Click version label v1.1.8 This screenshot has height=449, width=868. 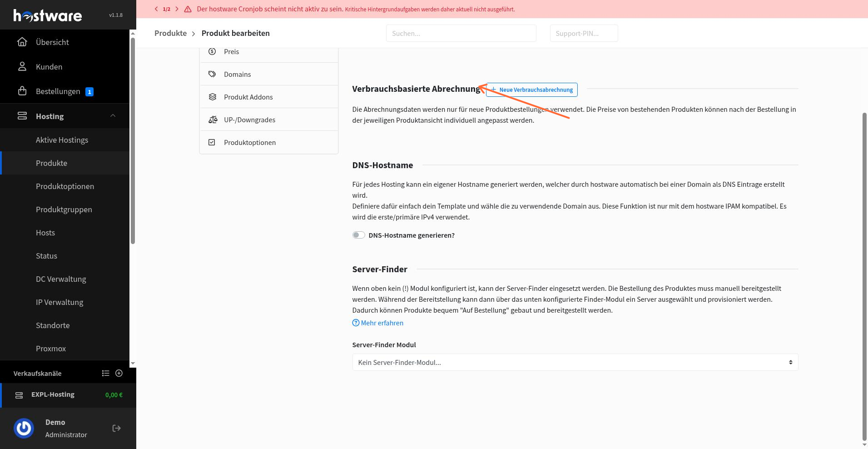116,15
